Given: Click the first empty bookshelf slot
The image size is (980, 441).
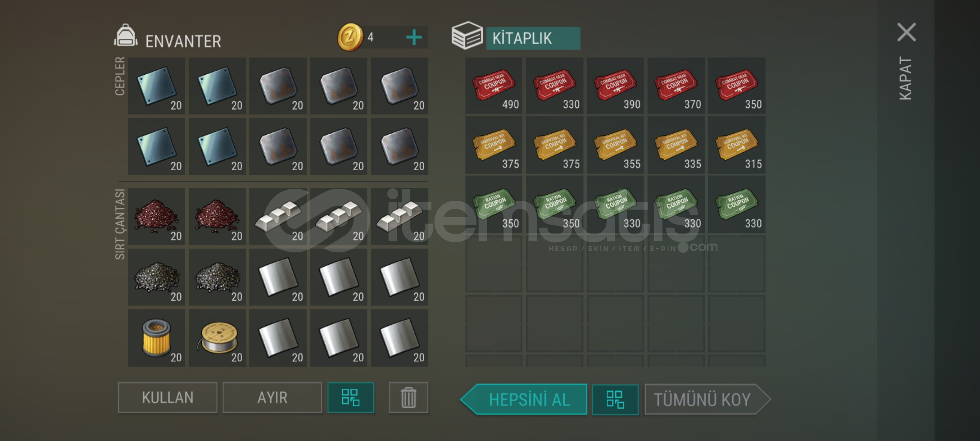Looking at the screenshot, I should coord(494,264).
